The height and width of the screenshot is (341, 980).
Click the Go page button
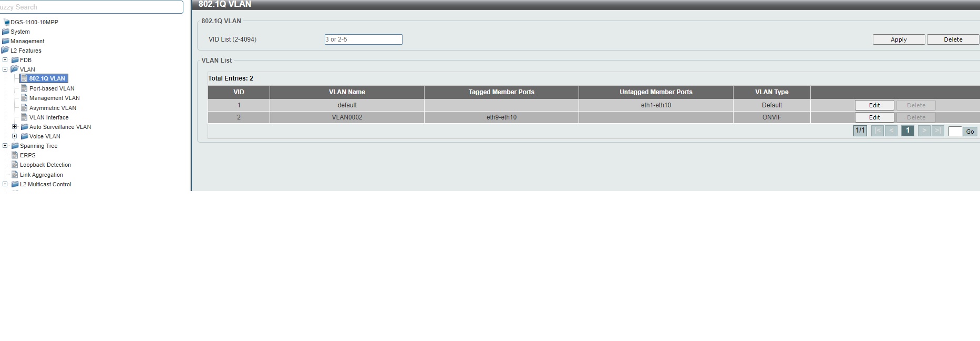[970, 132]
